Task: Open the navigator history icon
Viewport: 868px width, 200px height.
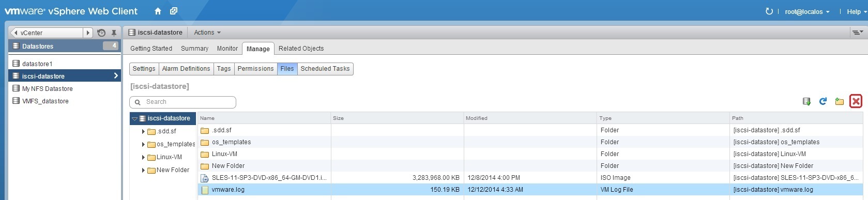Action: [101, 33]
